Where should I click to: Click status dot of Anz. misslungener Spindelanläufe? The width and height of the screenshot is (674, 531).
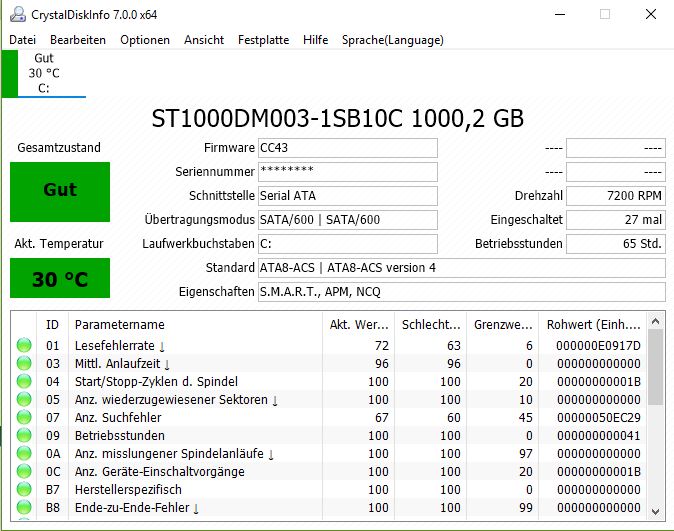(24, 453)
